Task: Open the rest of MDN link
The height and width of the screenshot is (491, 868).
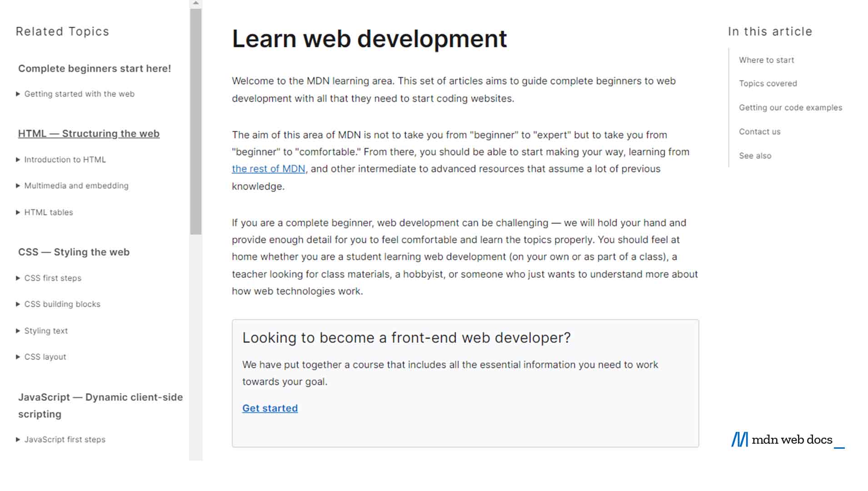Action: [x=268, y=169]
